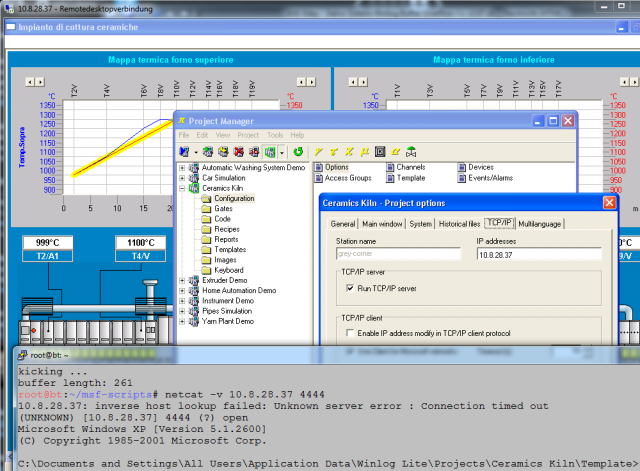Expand the Automatic Washing System Demo project
The height and width of the screenshot is (471, 640).
click(x=182, y=168)
